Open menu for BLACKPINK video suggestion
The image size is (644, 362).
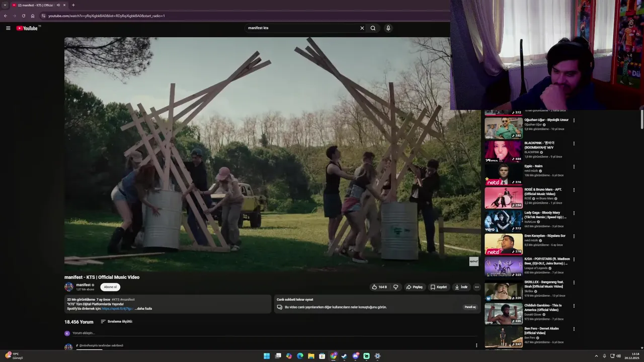[574, 143]
